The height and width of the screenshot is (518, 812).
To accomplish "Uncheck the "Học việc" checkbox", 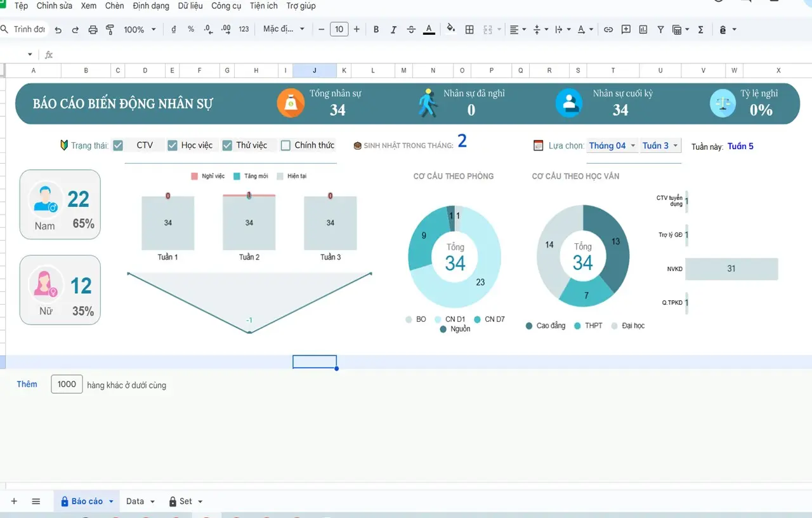I will pos(173,145).
